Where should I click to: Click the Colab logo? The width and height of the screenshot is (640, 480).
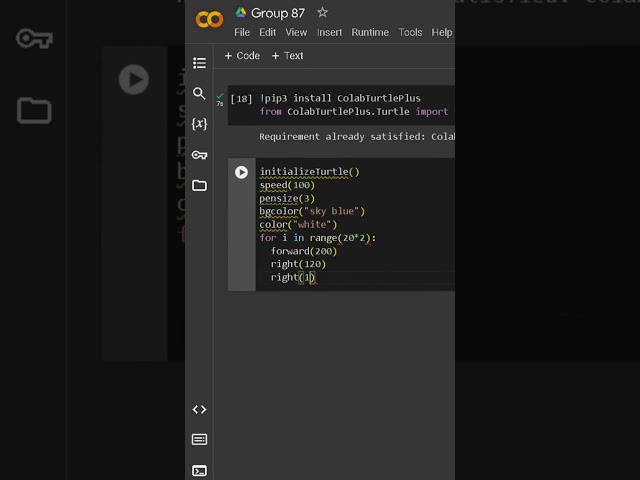209,19
